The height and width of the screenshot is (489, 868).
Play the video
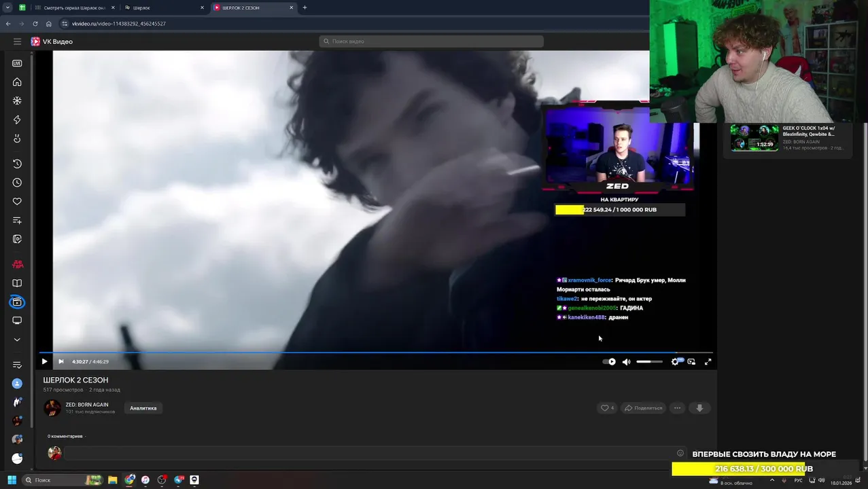click(x=45, y=361)
